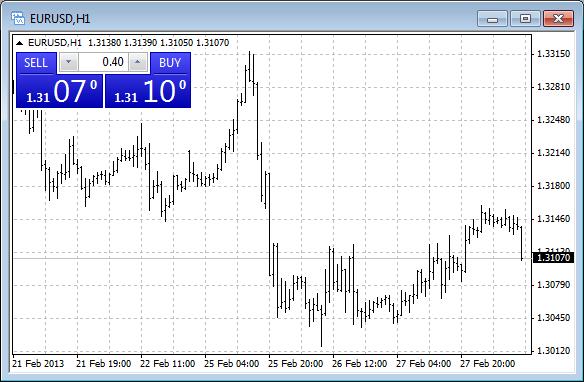This screenshot has width=584, height=382.
Task: Click the 1.32810 price scale label
Action: click(x=553, y=87)
